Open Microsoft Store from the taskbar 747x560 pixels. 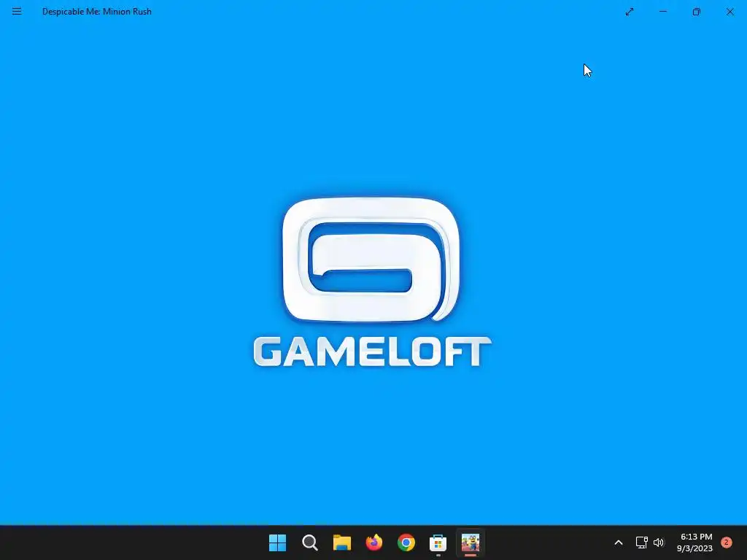[x=438, y=542]
